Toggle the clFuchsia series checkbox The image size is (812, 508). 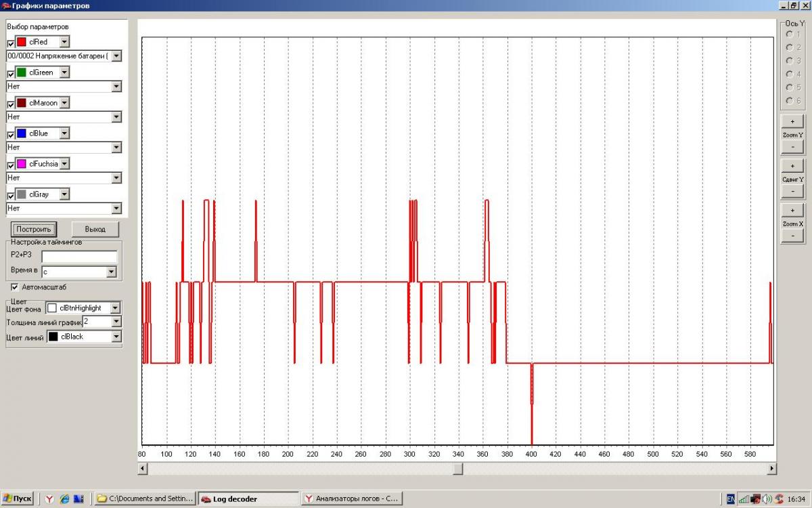[x=11, y=166]
